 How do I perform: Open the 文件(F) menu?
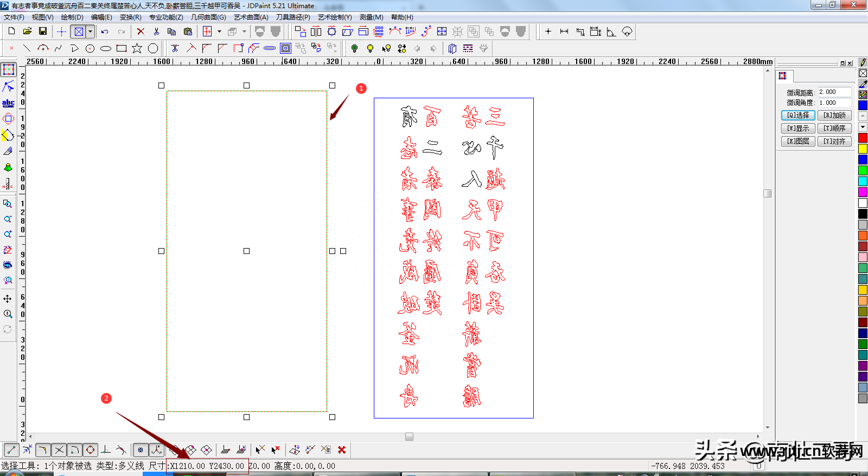(14, 17)
